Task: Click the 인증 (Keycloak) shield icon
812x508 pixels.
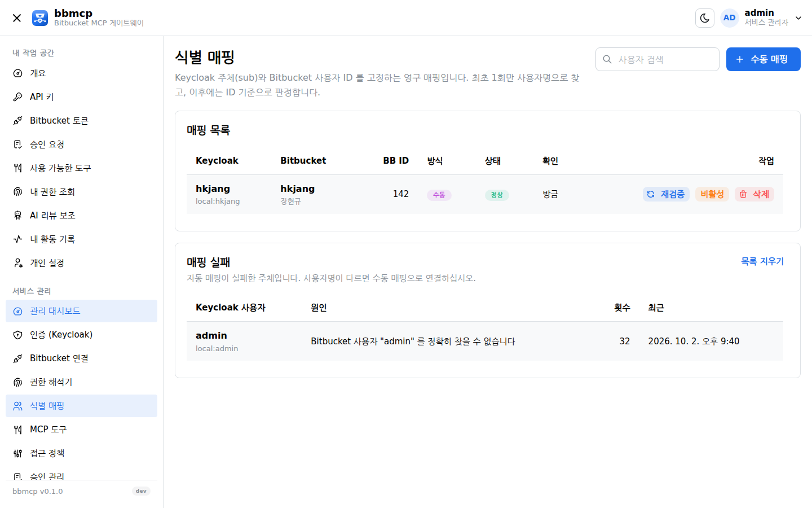Action: (x=17, y=335)
